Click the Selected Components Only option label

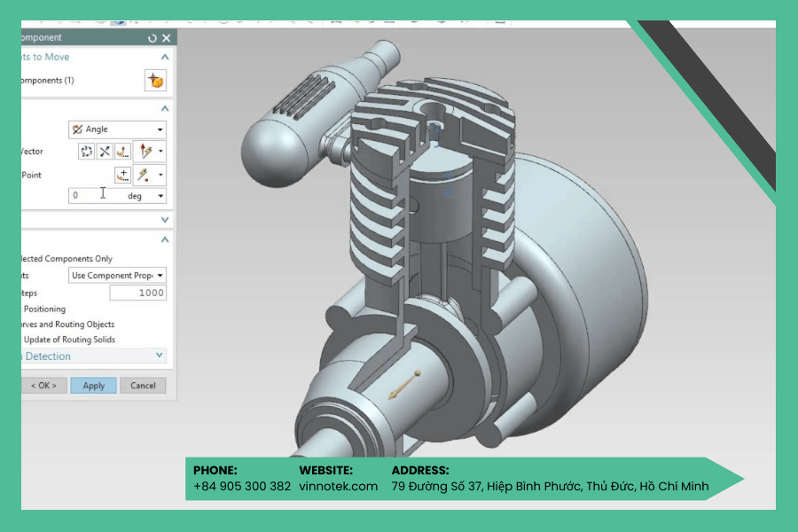pyautogui.click(x=66, y=259)
